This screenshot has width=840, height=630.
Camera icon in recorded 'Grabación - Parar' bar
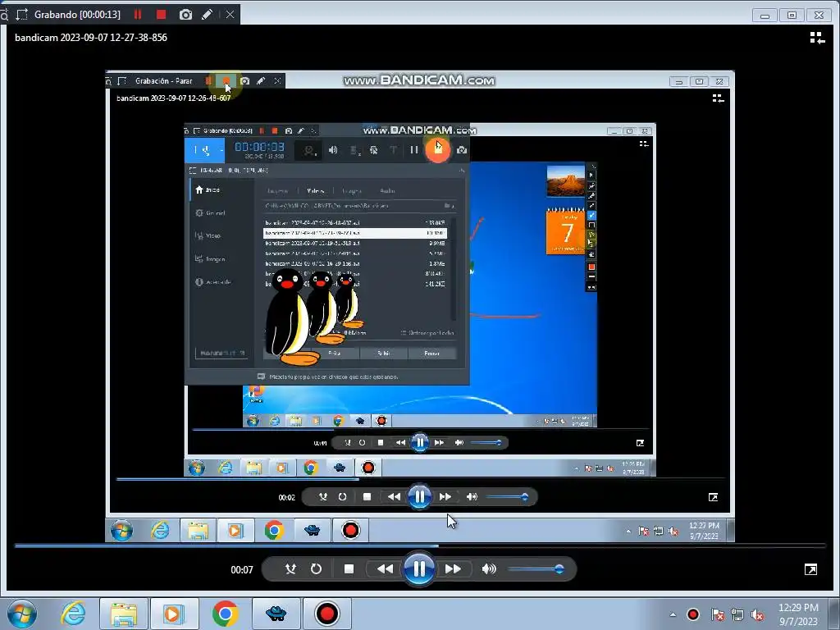pos(244,81)
